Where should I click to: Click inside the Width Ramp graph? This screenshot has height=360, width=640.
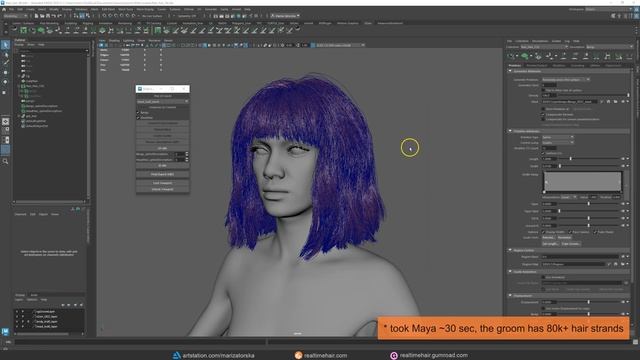pyautogui.click(x=583, y=181)
